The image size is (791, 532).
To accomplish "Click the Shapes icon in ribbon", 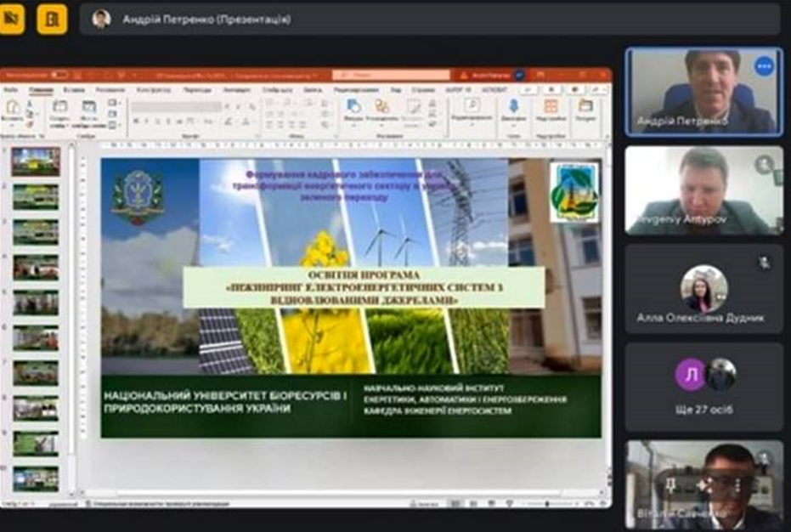I will coord(354,107).
